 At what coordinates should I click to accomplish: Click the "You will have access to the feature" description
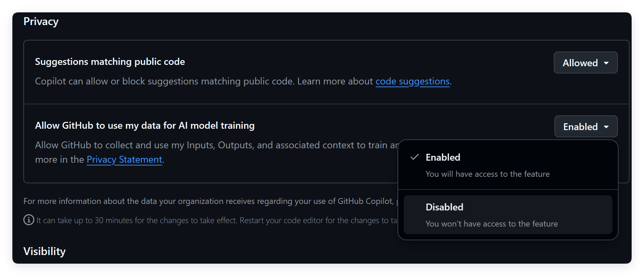point(487,174)
